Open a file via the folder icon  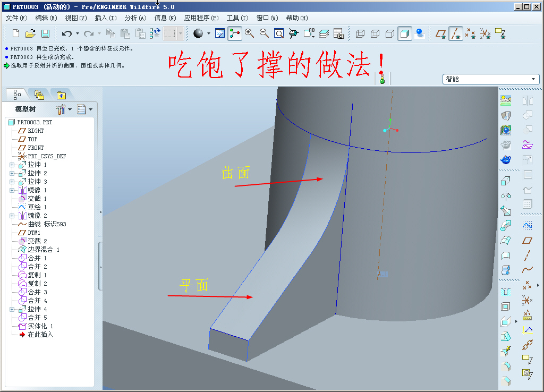tap(30, 33)
